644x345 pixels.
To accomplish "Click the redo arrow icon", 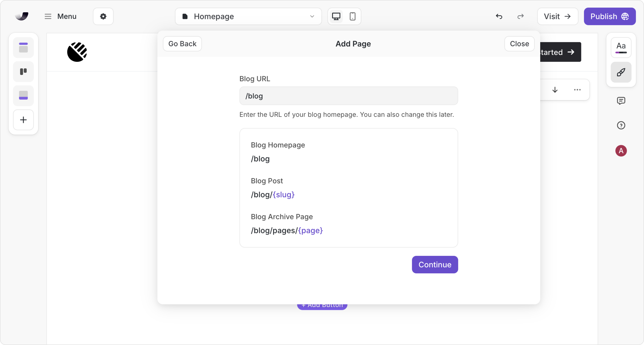I will tap(520, 17).
